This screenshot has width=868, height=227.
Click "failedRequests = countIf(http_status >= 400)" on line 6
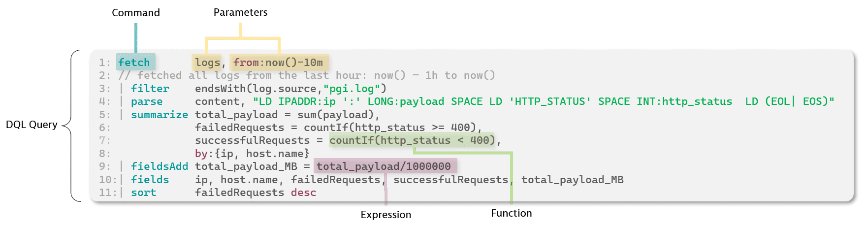[x=335, y=128]
